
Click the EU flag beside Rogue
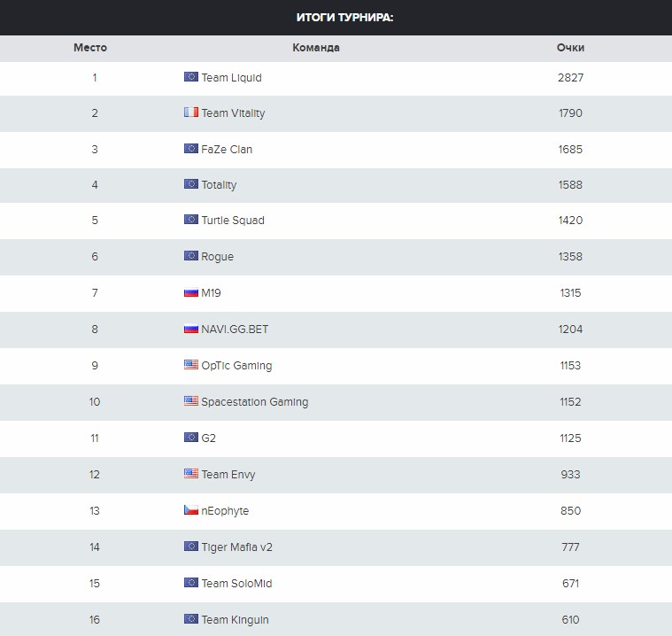click(191, 256)
